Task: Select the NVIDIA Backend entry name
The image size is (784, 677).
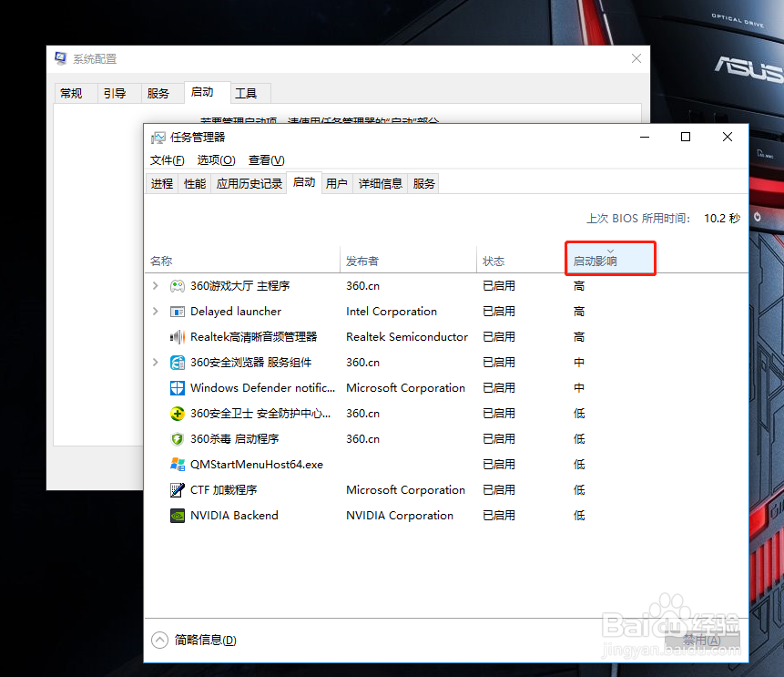Action: (234, 516)
